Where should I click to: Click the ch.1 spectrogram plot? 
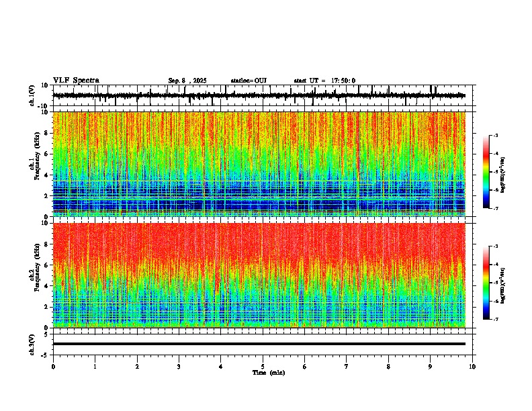[259, 164]
